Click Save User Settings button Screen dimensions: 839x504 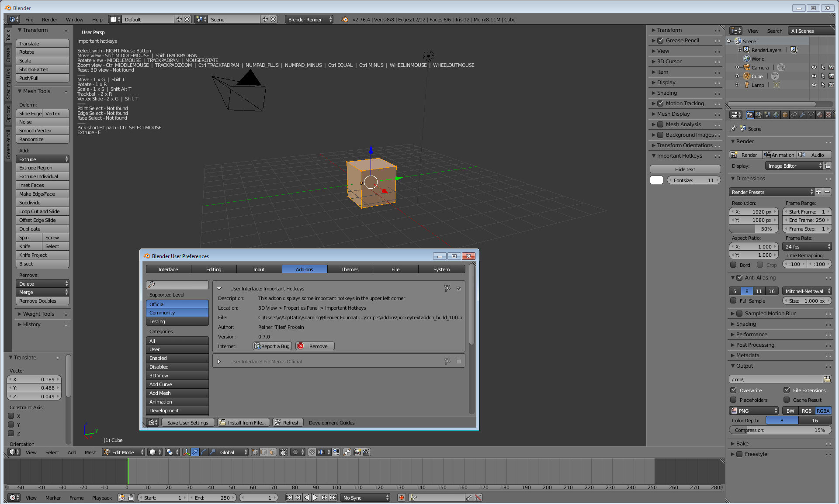pos(187,422)
